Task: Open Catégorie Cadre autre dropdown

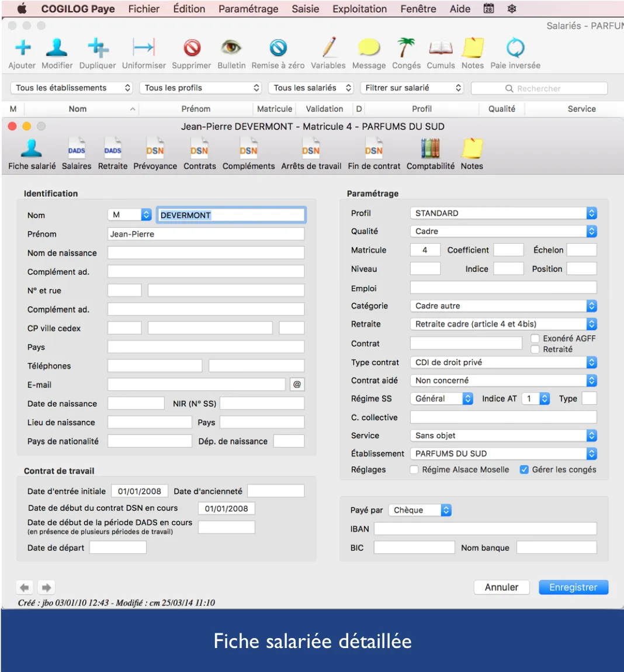Action: 503,306
